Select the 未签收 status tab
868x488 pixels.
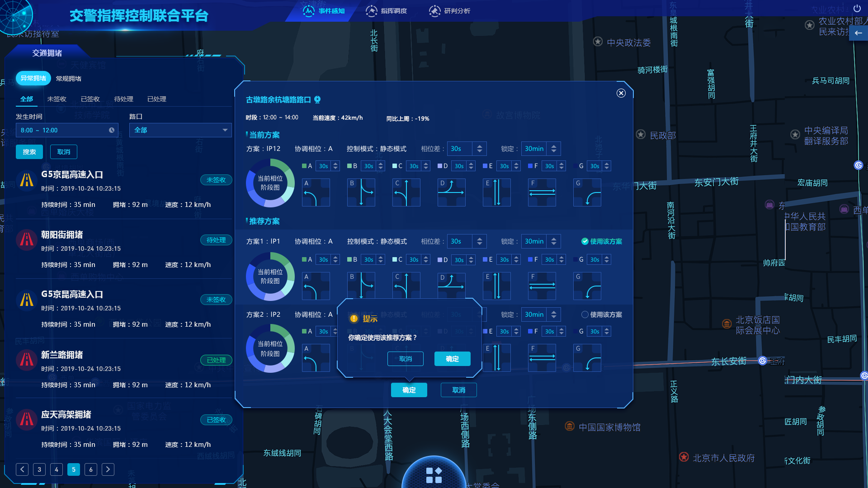57,99
